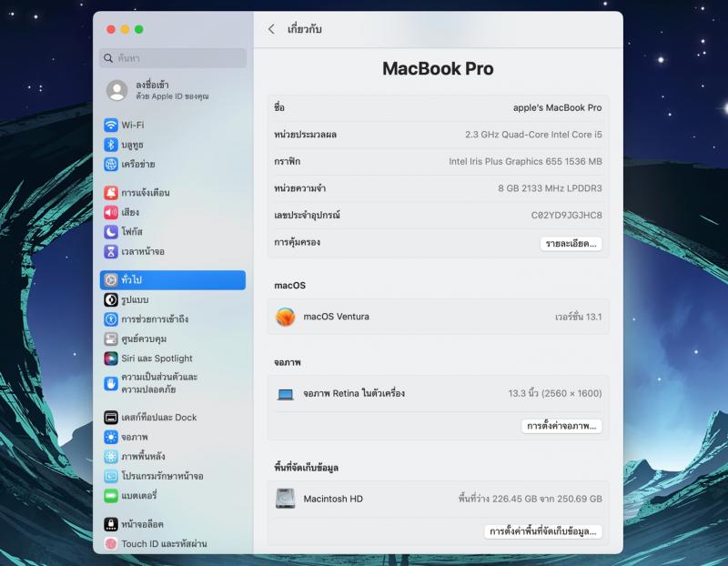Click the computer name apple's MacBook Pro
This screenshot has width=728, height=566.
[557, 107]
